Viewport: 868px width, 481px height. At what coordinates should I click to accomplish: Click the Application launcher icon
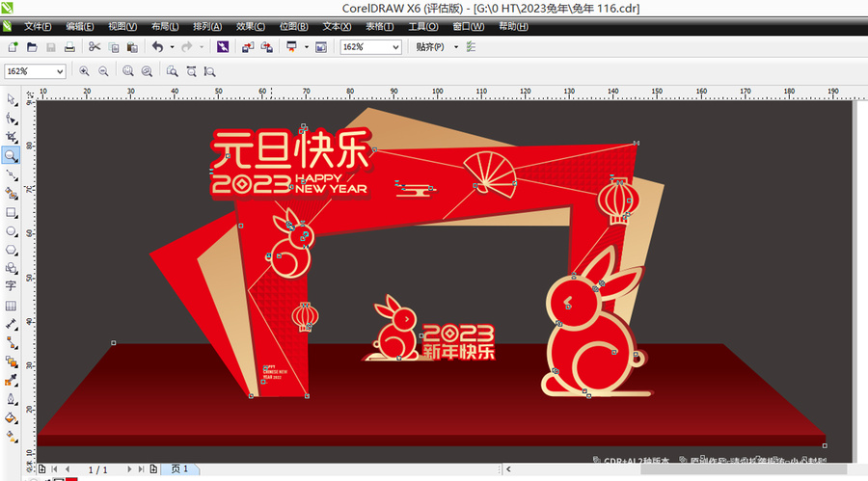pyautogui.click(x=291, y=47)
